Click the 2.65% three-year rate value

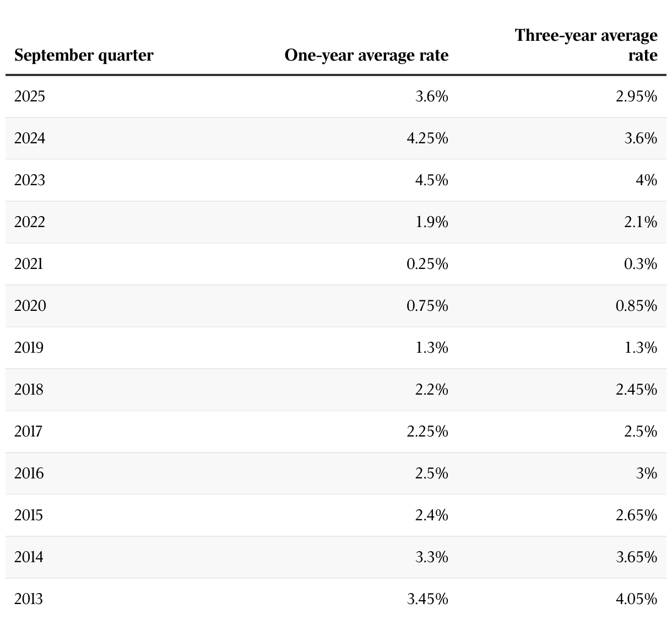pyautogui.click(x=637, y=515)
